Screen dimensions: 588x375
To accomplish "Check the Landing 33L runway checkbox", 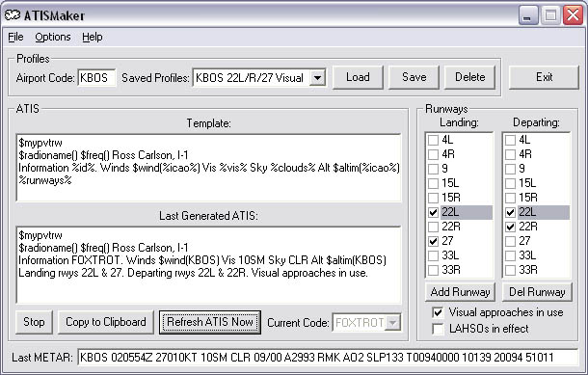I will [x=433, y=255].
